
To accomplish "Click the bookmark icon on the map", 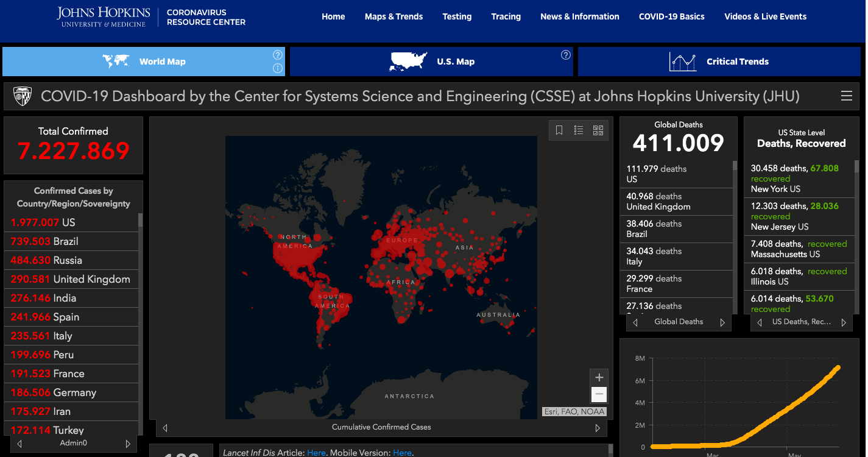I will [x=559, y=130].
